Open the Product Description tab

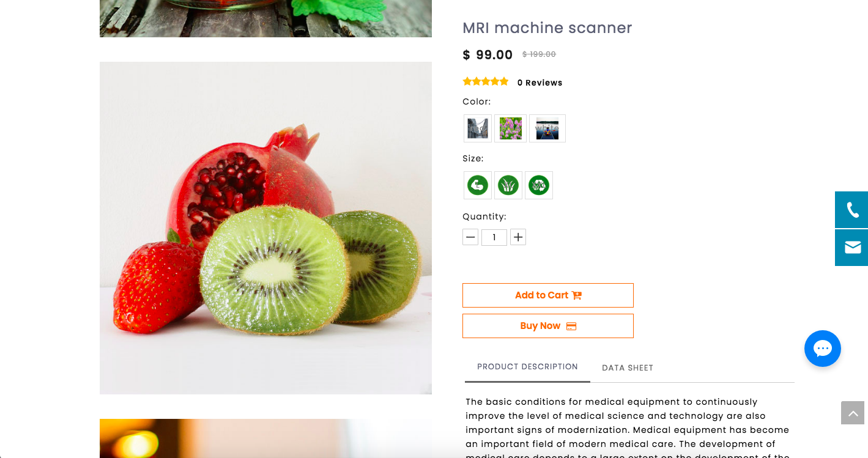527,367
